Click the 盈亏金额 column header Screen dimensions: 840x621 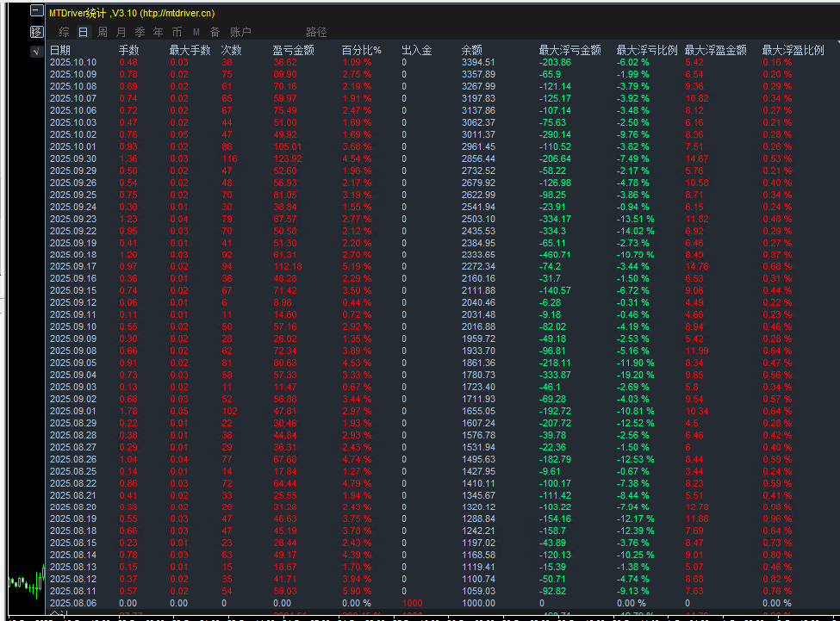(293, 51)
